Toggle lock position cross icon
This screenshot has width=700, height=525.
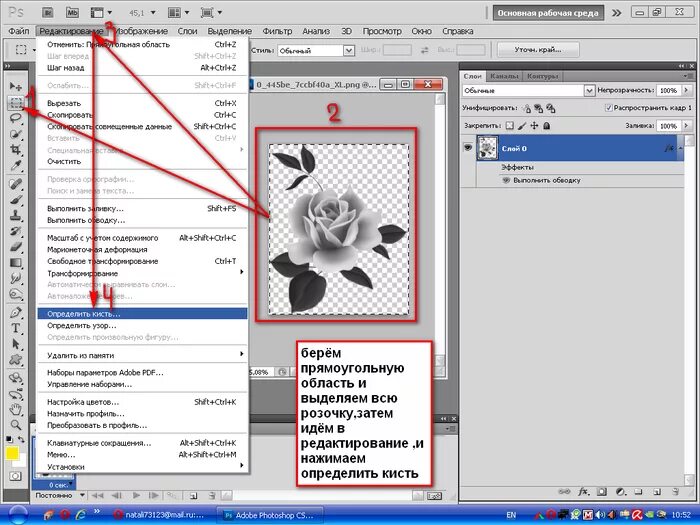point(534,126)
